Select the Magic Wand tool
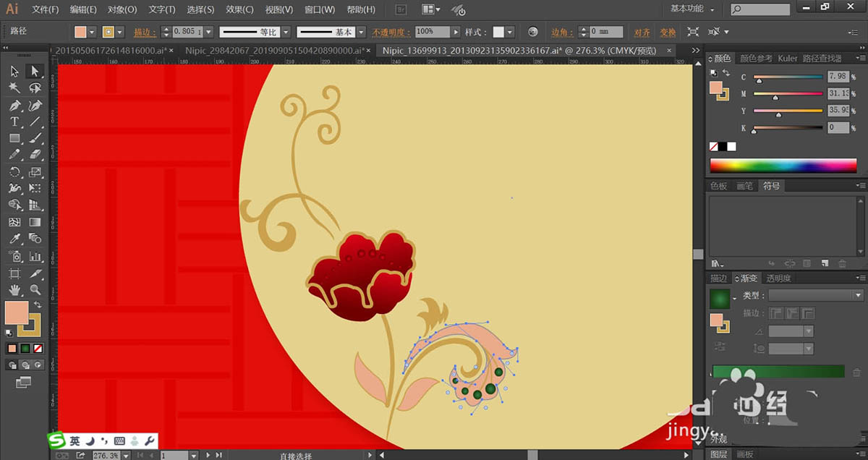Image resolution: width=868 pixels, height=460 pixels. click(14, 88)
